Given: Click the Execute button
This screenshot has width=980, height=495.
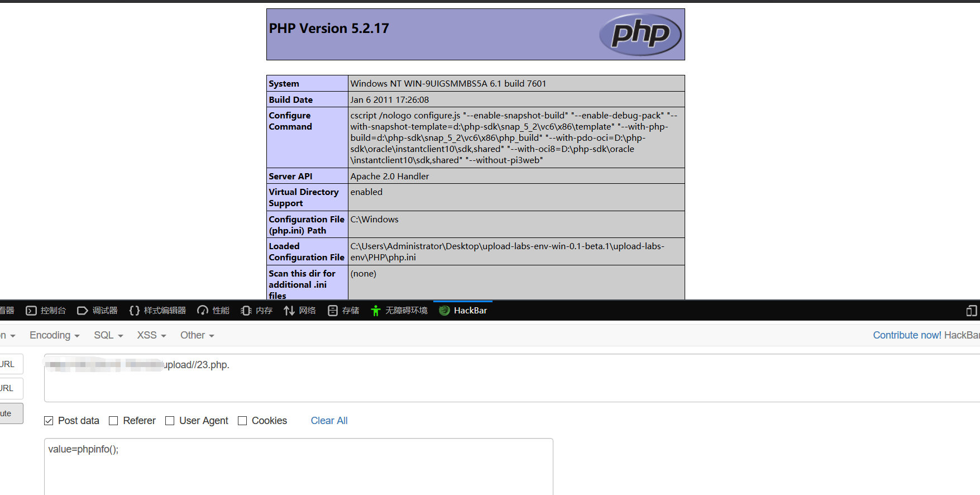Looking at the screenshot, I should 11,413.
